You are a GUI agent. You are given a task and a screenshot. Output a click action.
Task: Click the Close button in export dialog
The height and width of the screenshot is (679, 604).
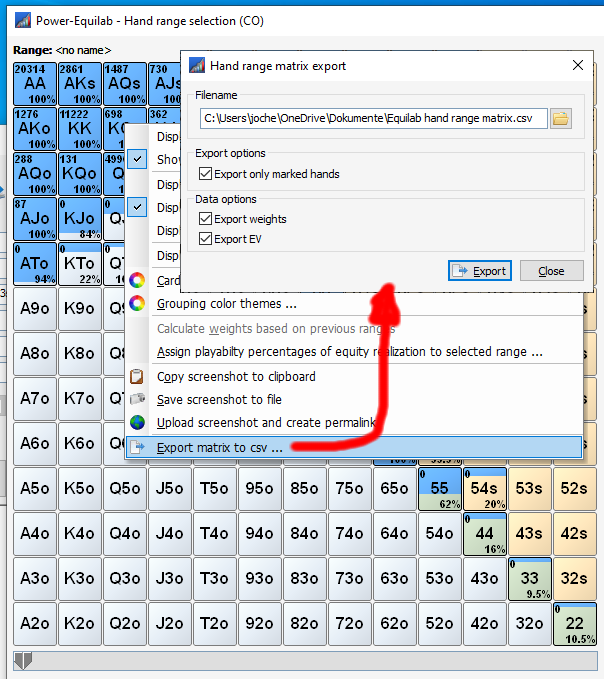pyautogui.click(x=551, y=271)
